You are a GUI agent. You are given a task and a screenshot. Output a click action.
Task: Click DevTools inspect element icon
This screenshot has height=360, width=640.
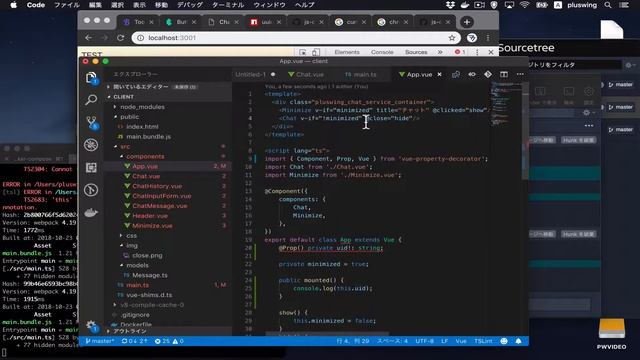pos(302,52)
